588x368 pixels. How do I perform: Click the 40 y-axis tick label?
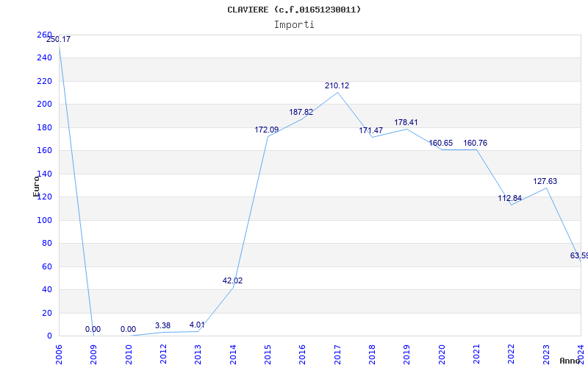[47, 289]
